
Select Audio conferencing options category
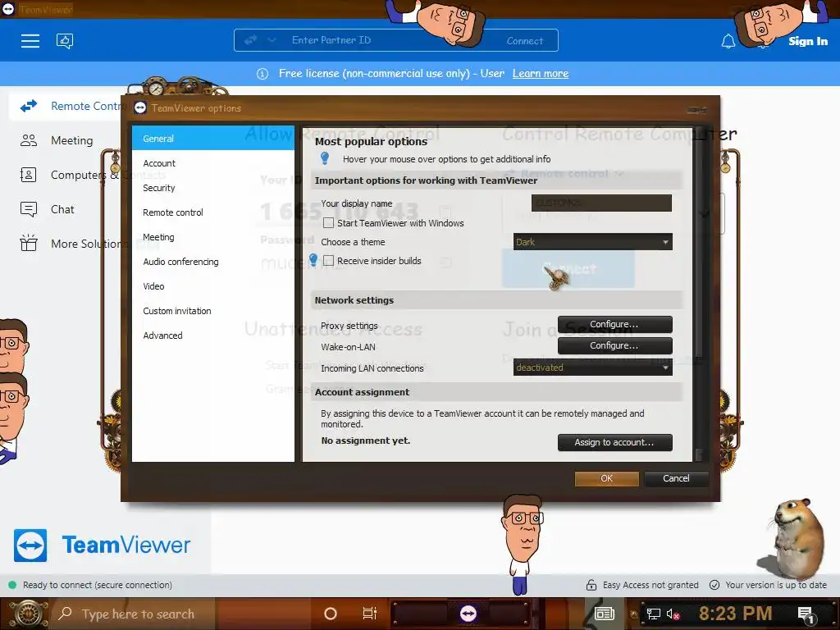(213, 262)
